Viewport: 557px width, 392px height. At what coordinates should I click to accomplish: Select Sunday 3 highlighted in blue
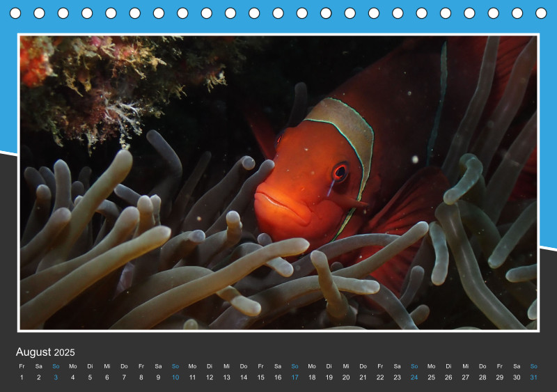pyautogui.click(x=56, y=377)
